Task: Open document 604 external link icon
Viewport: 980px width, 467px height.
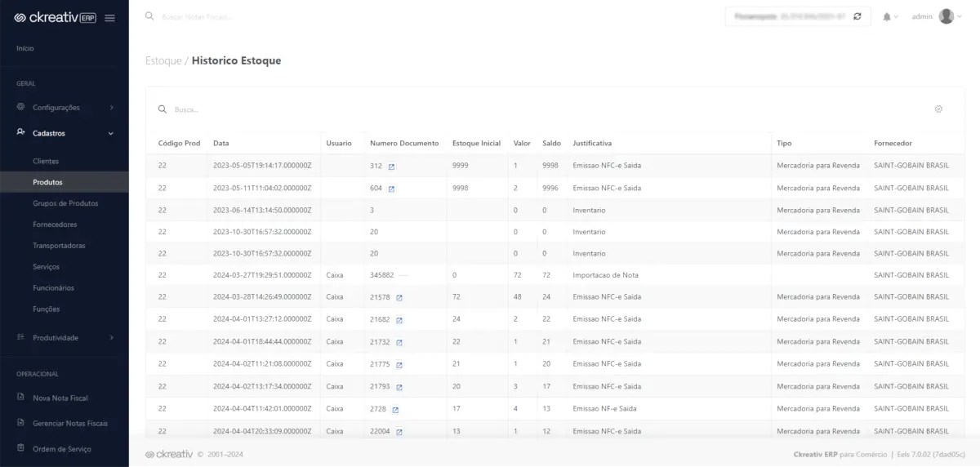Action: point(391,189)
